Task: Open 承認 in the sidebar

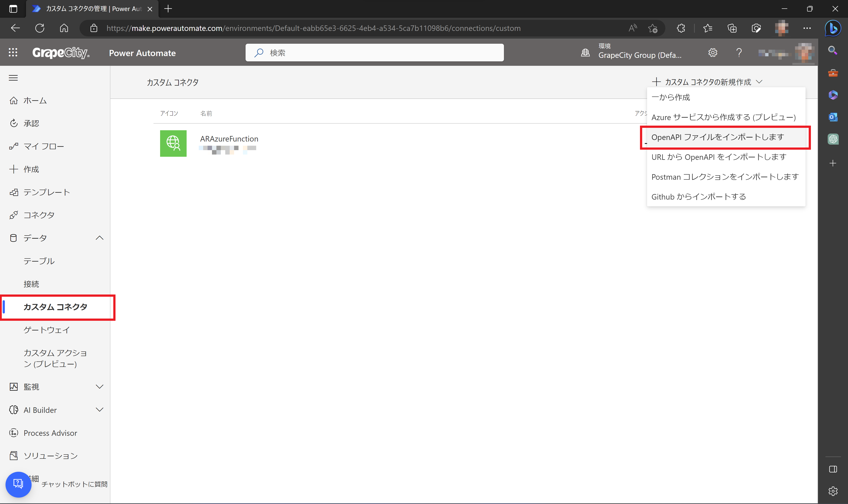Action: pyautogui.click(x=55, y=123)
